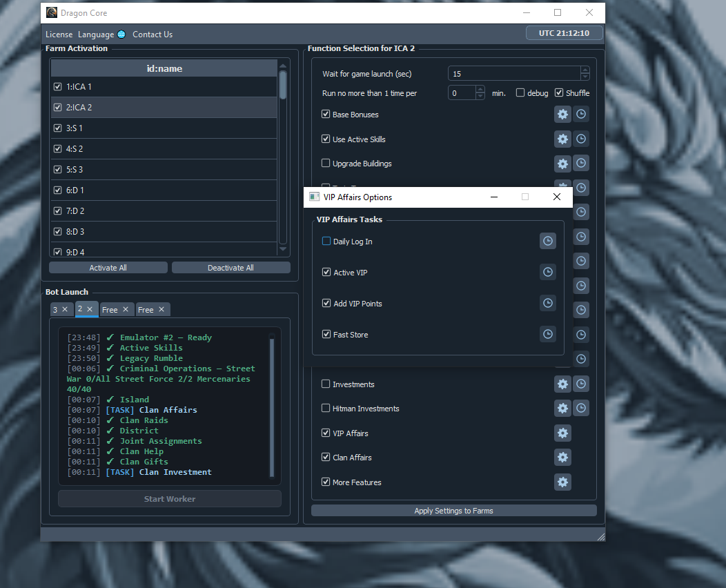Viewport: 726px width, 588px height.
Task: Click Deactivate All farms button
Action: [230, 268]
